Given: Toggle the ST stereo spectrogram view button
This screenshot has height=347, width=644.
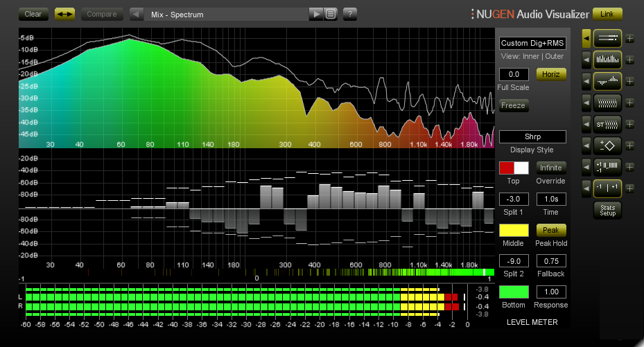Looking at the screenshot, I should pos(607,124).
